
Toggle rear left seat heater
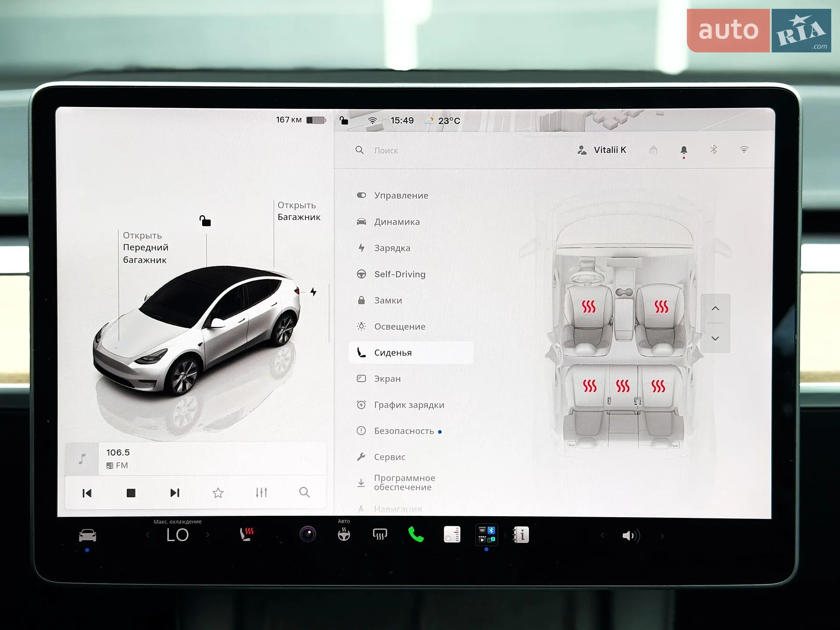tap(590, 386)
